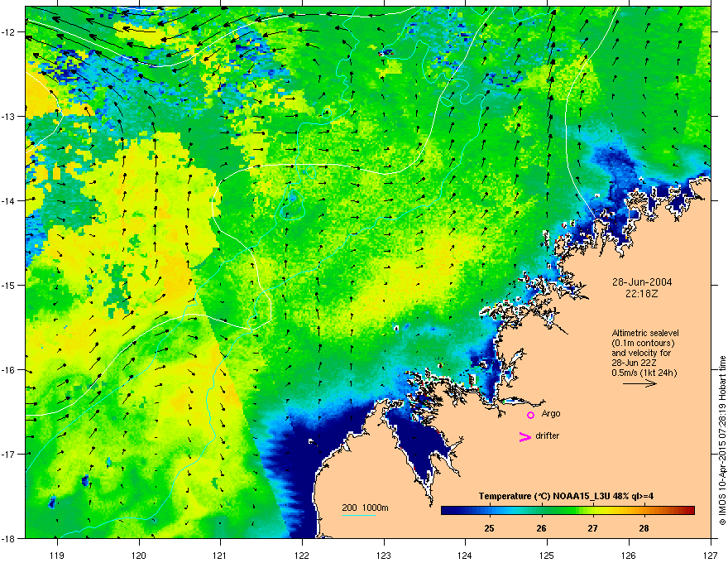Click the 'drifter' legend label
Image resolution: width=728 pixels, height=563 pixels.
tap(548, 435)
